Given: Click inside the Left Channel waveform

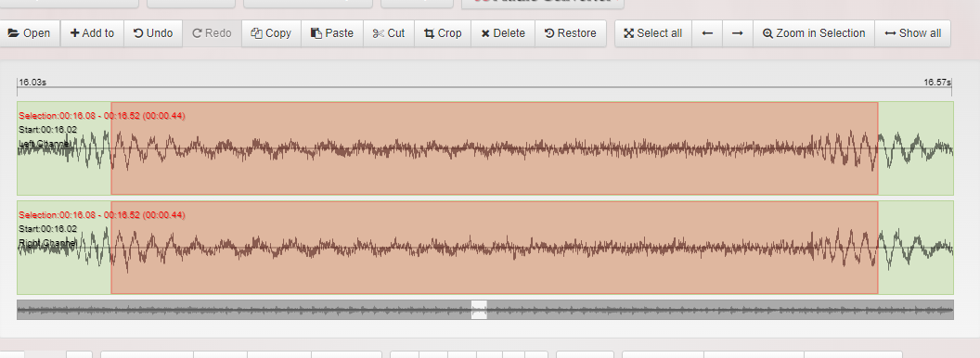Looking at the screenshot, I should [485, 148].
